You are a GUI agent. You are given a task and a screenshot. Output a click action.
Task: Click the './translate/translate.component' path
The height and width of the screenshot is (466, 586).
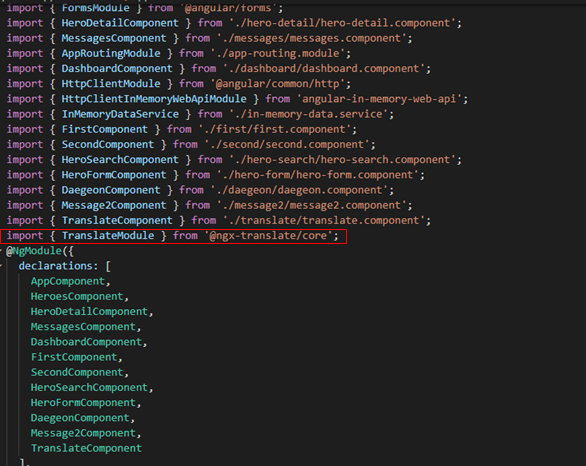click(x=324, y=220)
